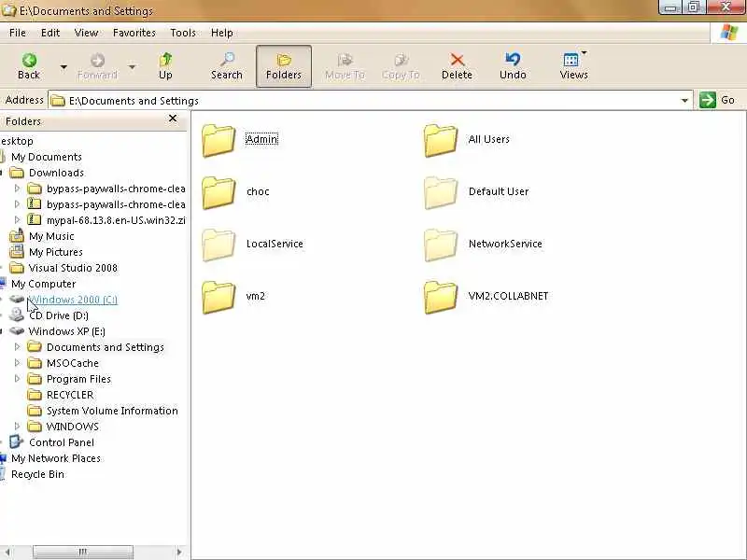Select My Pictures in the tree
This screenshot has width=747, height=560.
pos(56,252)
